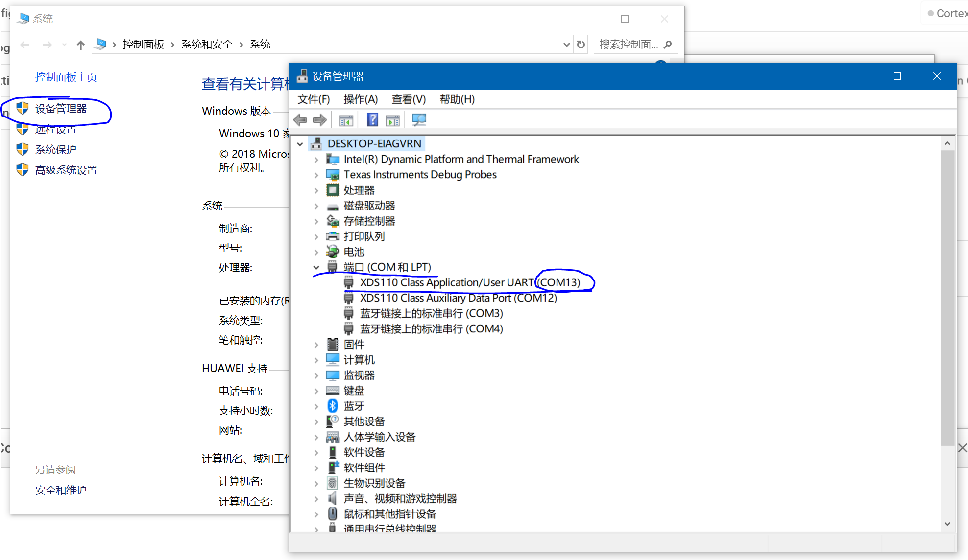The width and height of the screenshot is (968, 560).
Task: Click the 蓝牙 Bluetooth icon
Action: click(x=333, y=406)
